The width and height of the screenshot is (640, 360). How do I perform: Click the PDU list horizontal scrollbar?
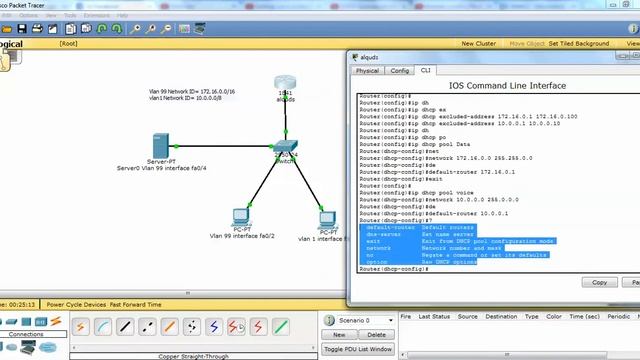(x=507, y=355)
